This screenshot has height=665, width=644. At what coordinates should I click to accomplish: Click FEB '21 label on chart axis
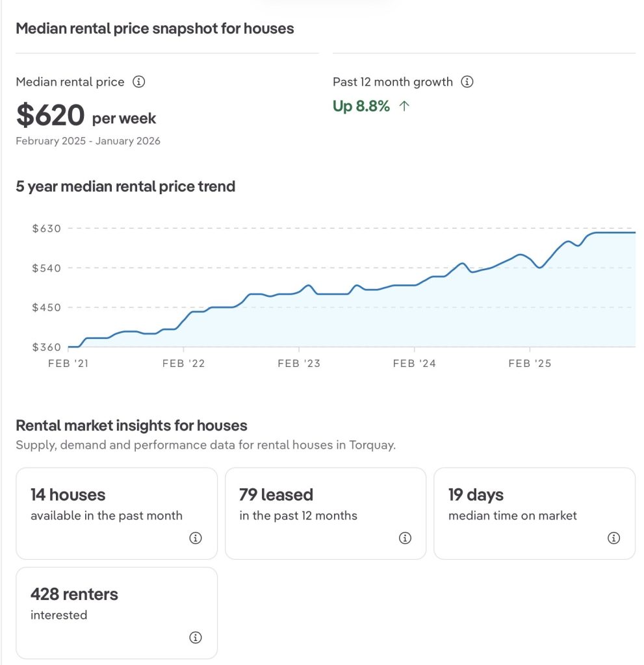point(68,363)
